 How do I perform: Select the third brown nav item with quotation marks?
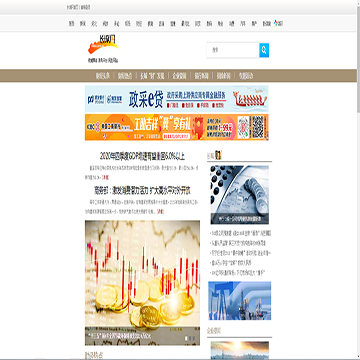(152, 76)
